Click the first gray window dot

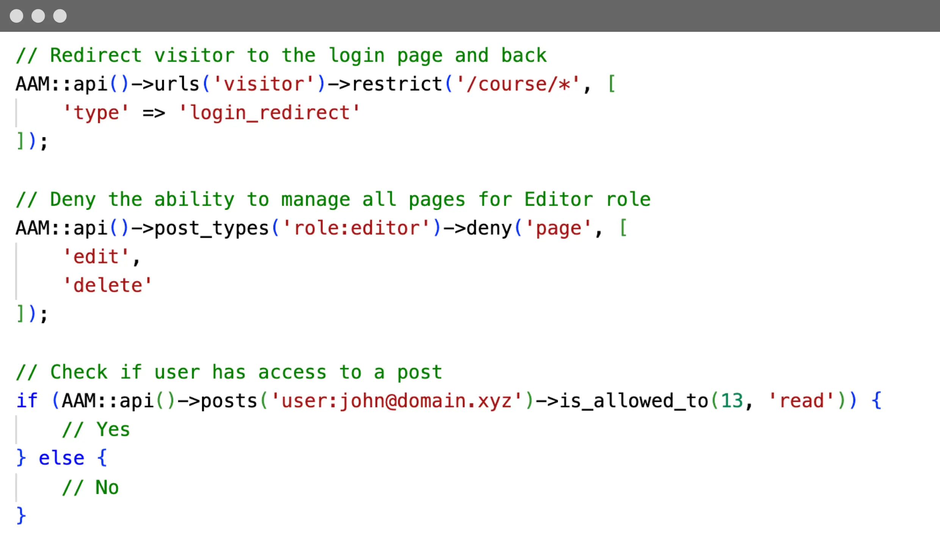16,16
